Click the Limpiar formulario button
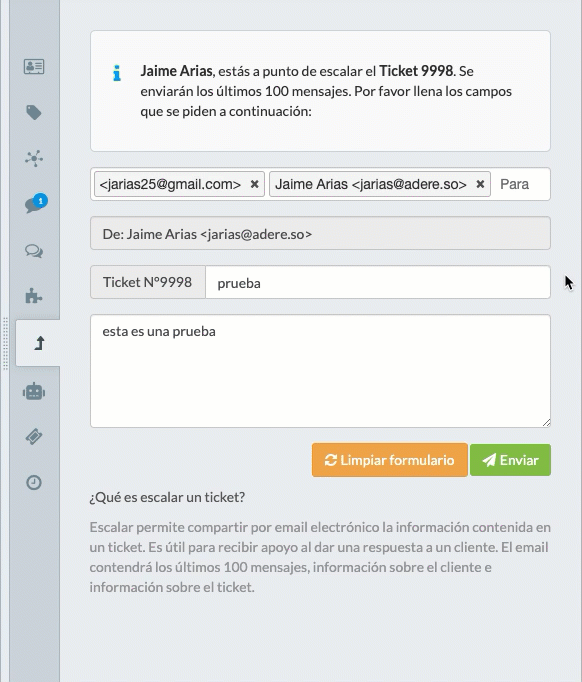The height and width of the screenshot is (682, 582). pos(390,460)
